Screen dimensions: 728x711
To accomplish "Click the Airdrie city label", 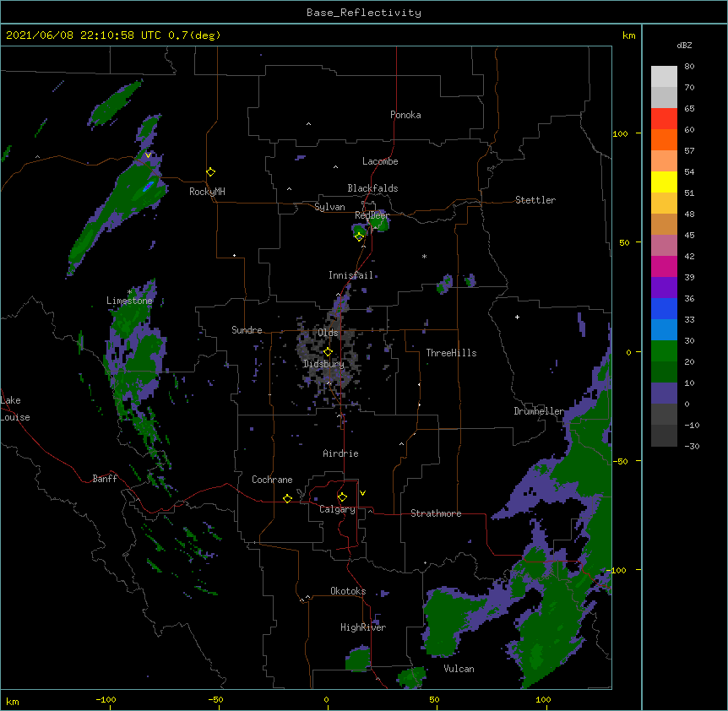I will 341,453.
